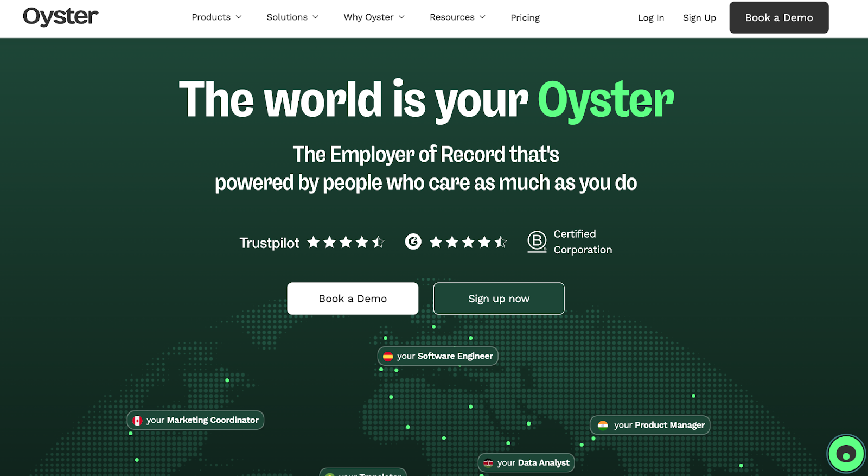868x476 pixels.
Task: Open the Products menu
Action: click(216, 17)
